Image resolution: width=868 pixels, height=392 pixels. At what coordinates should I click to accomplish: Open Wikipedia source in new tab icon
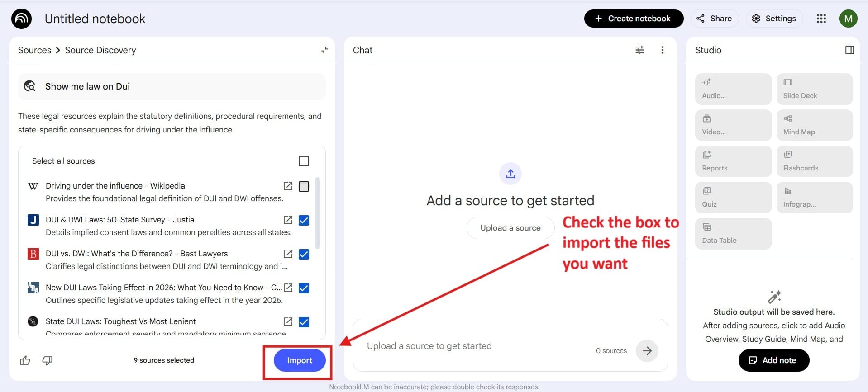coord(288,186)
